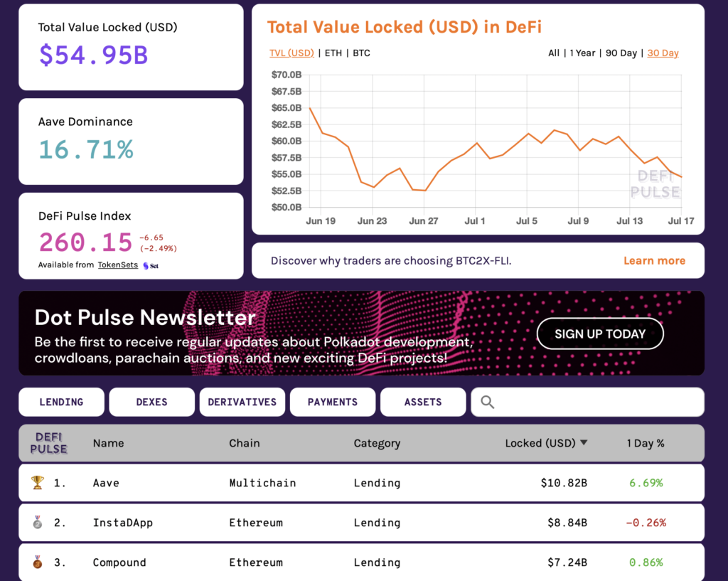The image size is (728, 581).
Task: Click the magnifying glass in the search bar
Action: point(487,402)
